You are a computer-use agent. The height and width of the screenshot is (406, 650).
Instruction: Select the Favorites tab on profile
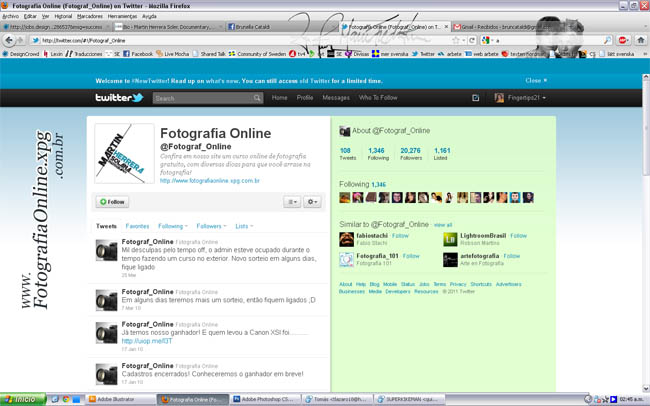pyautogui.click(x=137, y=226)
